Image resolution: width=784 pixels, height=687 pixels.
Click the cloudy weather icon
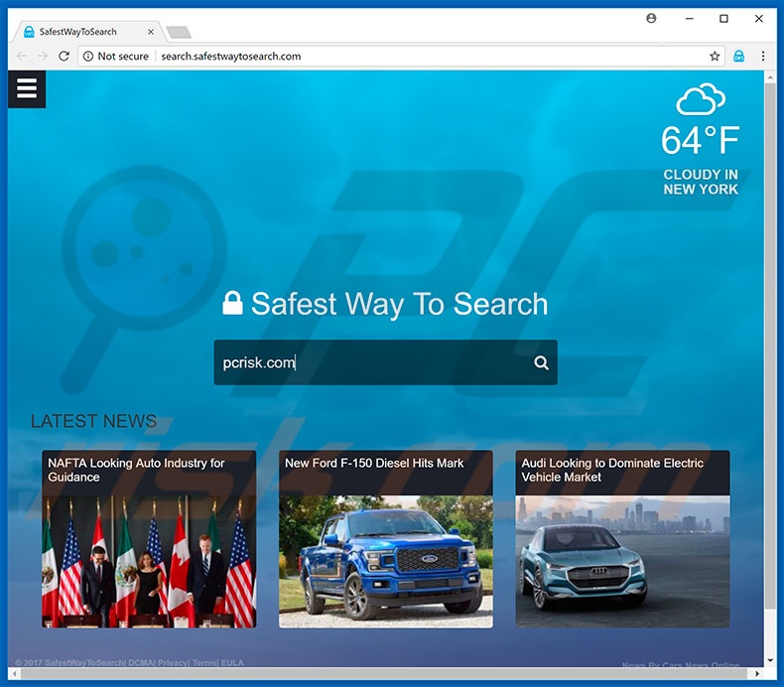(701, 99)
